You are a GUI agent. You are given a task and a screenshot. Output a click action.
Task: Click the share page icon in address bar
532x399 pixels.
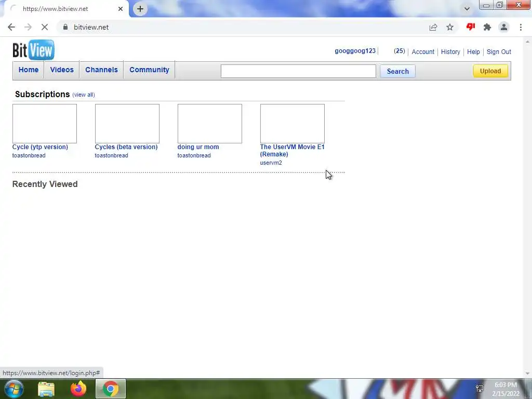433,27
